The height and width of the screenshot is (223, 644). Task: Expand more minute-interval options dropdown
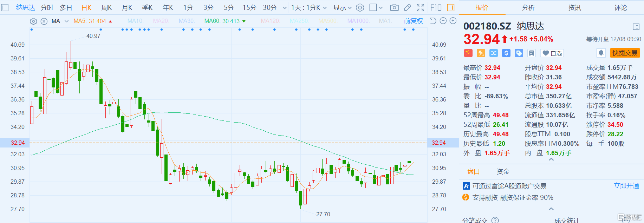tap(284, 8)
